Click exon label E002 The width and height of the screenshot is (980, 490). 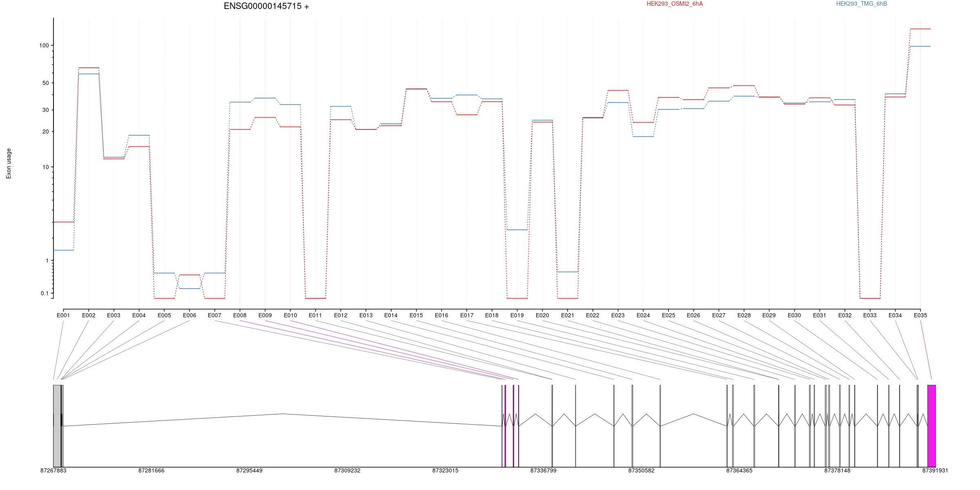[89, 315]
